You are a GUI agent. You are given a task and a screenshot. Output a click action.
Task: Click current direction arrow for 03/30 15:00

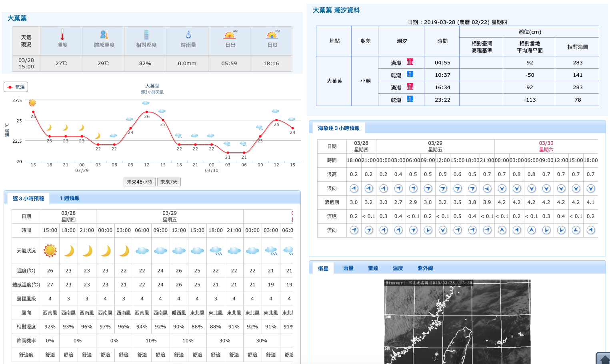click(x=576, y=230)
